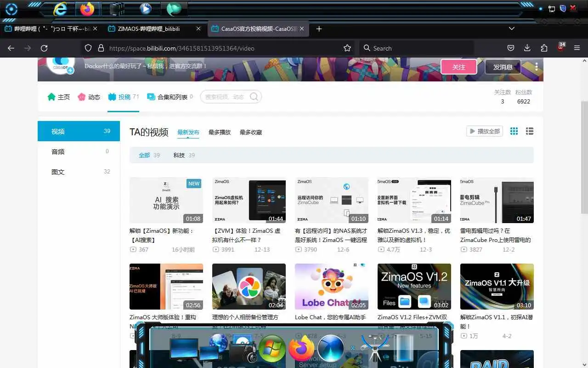Open the Firefox downloads panel
Viewport: 588px width, 368px height.
pos(527,48)
